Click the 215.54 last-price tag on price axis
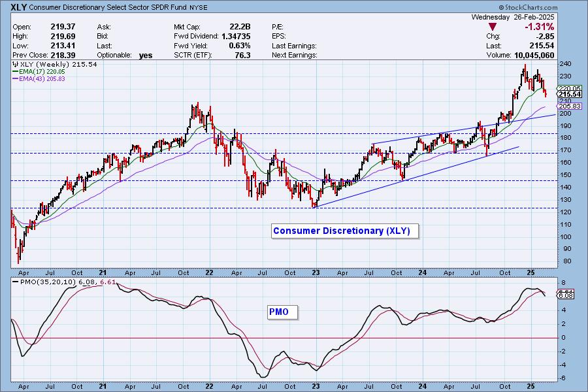 tap(570, 94)
